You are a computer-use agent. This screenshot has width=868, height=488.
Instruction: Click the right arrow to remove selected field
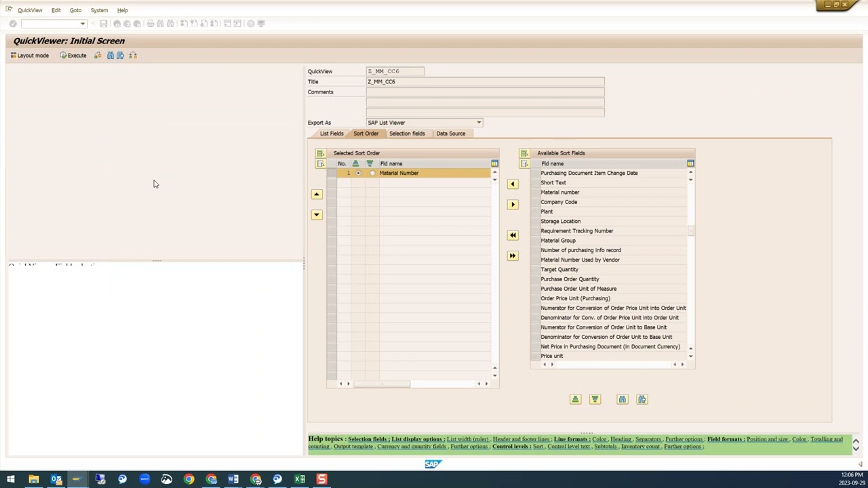click(x=513, y=204)
